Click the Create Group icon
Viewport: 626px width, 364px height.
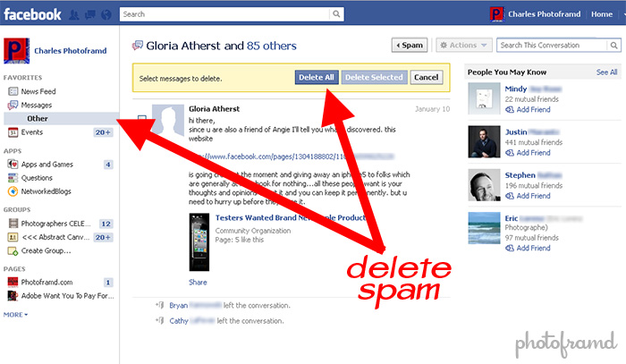tap(13, 251)
